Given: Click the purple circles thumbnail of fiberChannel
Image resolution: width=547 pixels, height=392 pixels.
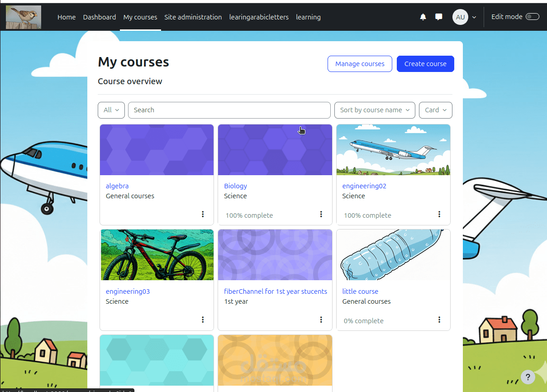Looking at the screenshot, I should point(275,255).
